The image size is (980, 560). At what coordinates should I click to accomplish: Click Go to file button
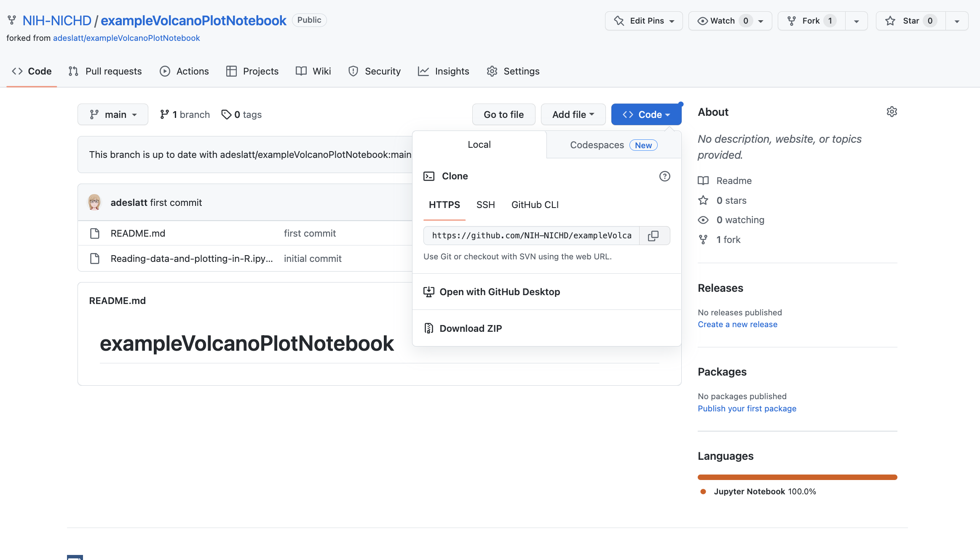[504, 115]
